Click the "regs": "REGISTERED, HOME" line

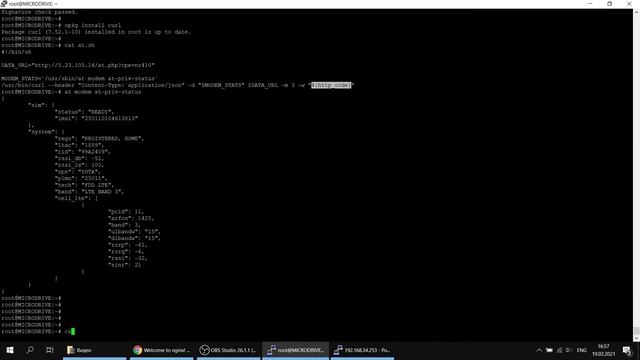tap(99, 138)
